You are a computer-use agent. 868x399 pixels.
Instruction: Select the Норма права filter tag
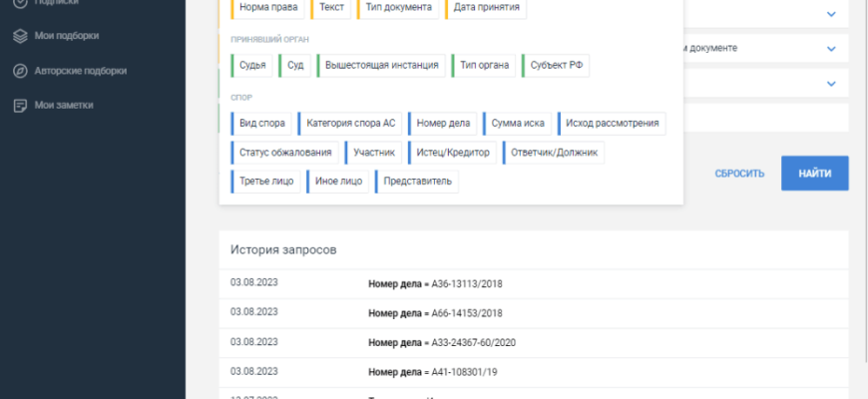(x=268, y=8)
